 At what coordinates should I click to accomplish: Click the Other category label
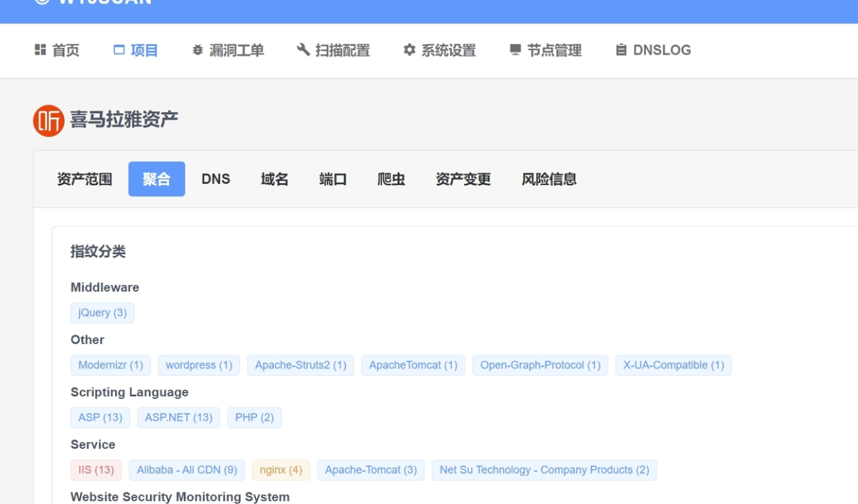tap(88, 340)
